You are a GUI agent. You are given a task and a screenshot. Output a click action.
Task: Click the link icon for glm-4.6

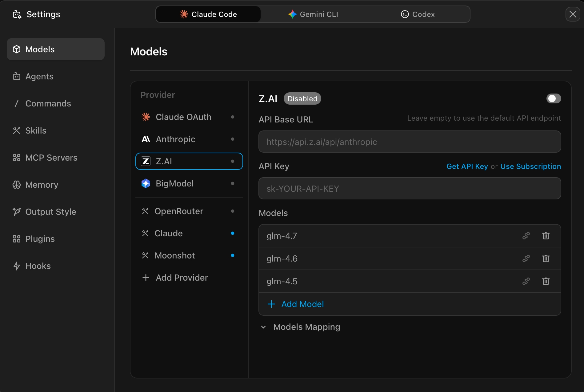(526, 258)
